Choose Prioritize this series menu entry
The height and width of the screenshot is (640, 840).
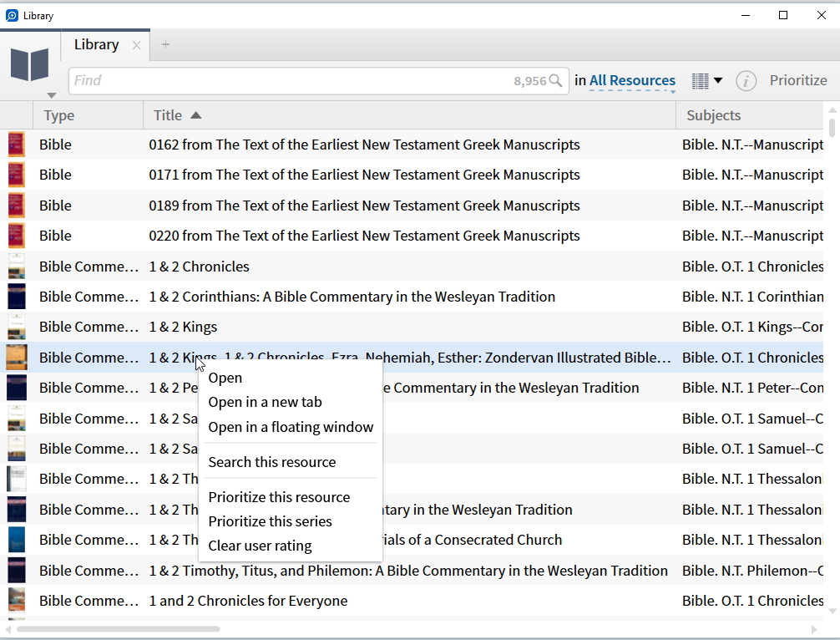pyautogui.click(x=270, y=521)
